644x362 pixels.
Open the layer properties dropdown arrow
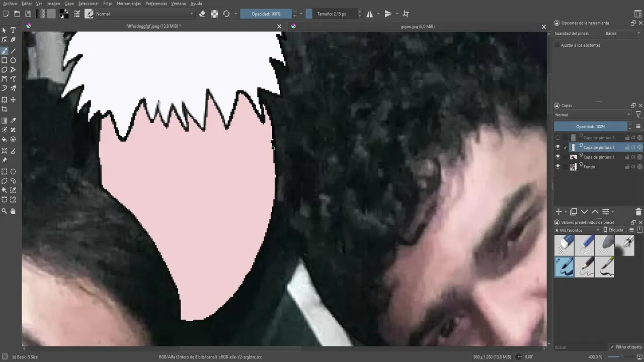[613, 212]
